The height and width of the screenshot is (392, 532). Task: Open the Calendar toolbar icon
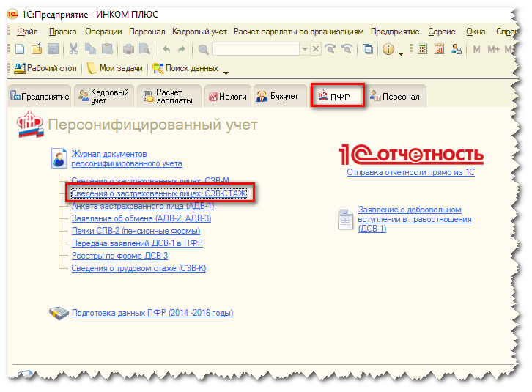click(440, 49)
